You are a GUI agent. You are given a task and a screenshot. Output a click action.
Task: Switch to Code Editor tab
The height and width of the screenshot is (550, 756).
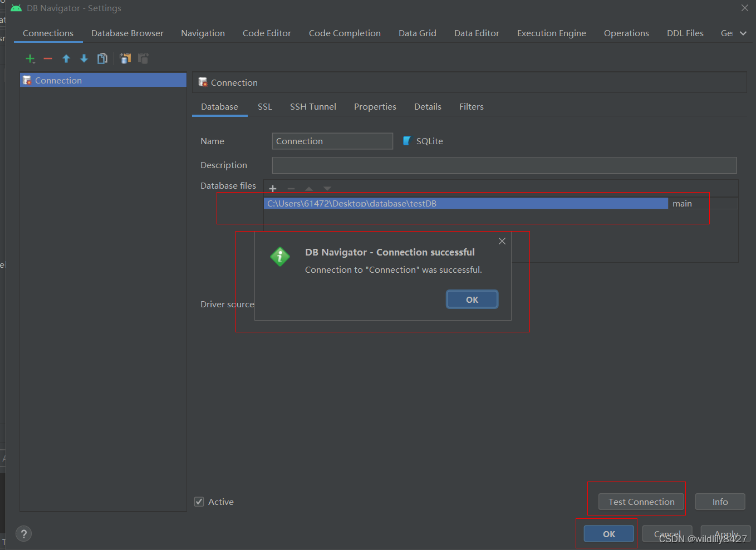267,33
